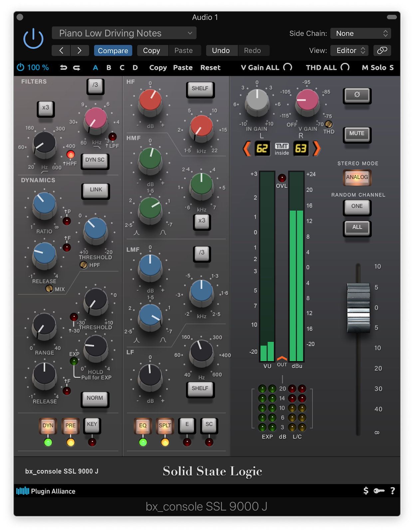
Task: Click the black gate RANGE knob
Action: [x=44, y=325]
